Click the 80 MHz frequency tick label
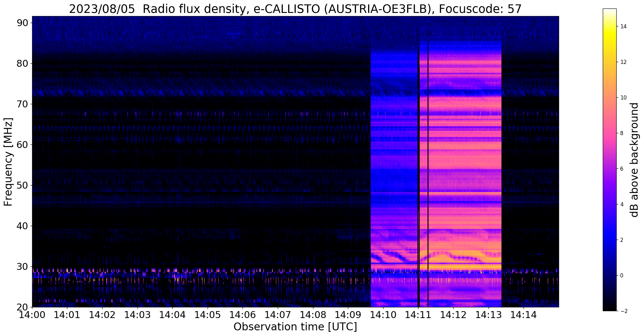The image size is (644, 336). 22,63
